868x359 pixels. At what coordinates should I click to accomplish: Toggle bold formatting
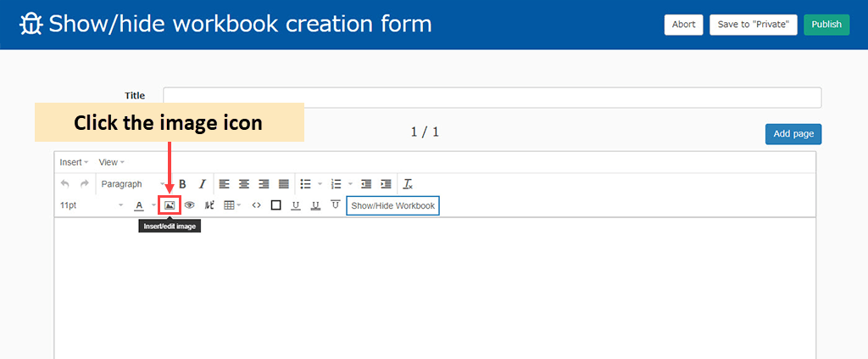coord(182,184)
